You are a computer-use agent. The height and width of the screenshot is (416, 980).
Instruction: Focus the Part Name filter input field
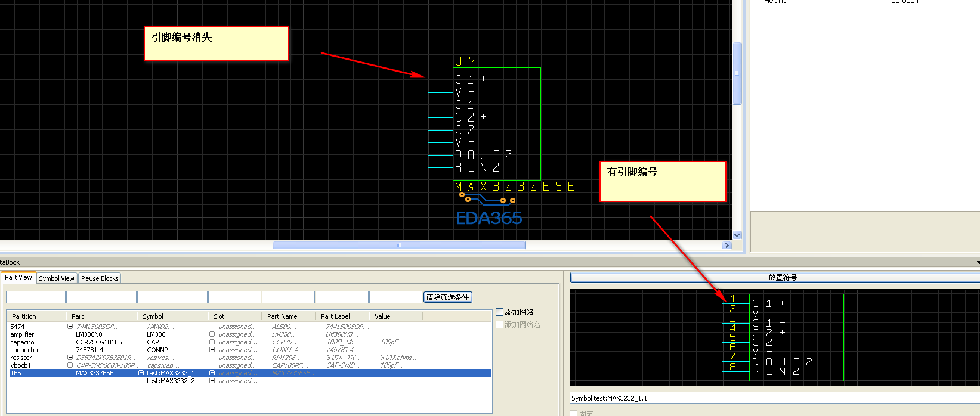(288, 297)
